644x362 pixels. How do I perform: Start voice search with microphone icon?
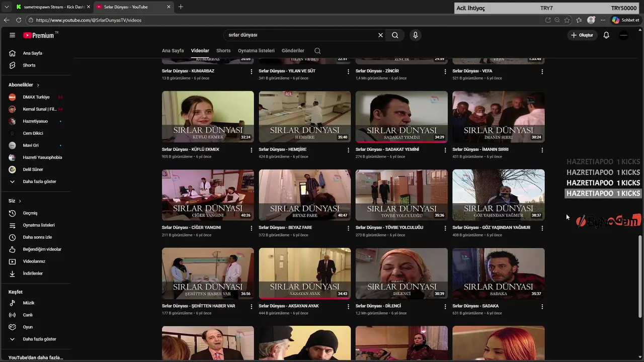click(415, 35)
